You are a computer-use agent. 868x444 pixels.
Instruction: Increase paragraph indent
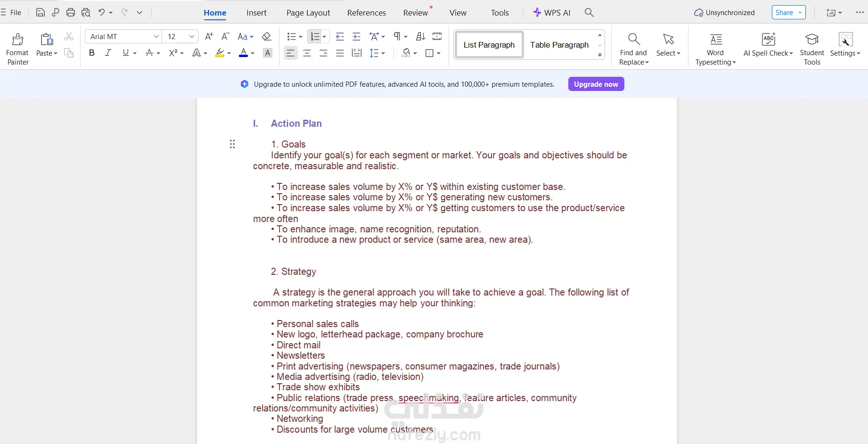point(357,36)
